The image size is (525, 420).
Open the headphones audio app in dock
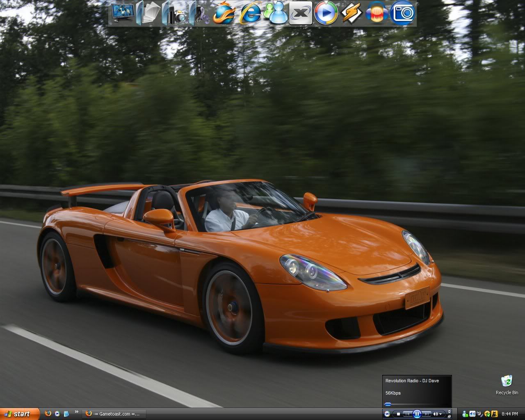[377, 13]
